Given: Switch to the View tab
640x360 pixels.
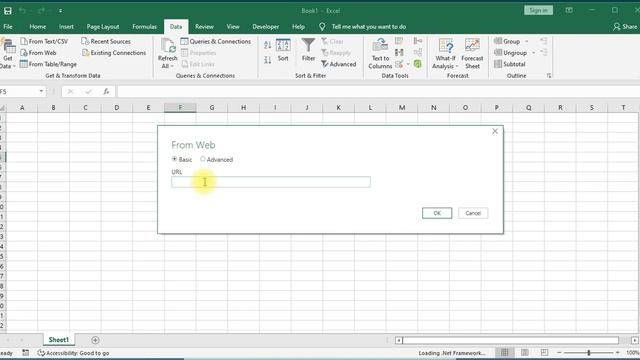Looking at the screenshot, I should tap(233, 27).
